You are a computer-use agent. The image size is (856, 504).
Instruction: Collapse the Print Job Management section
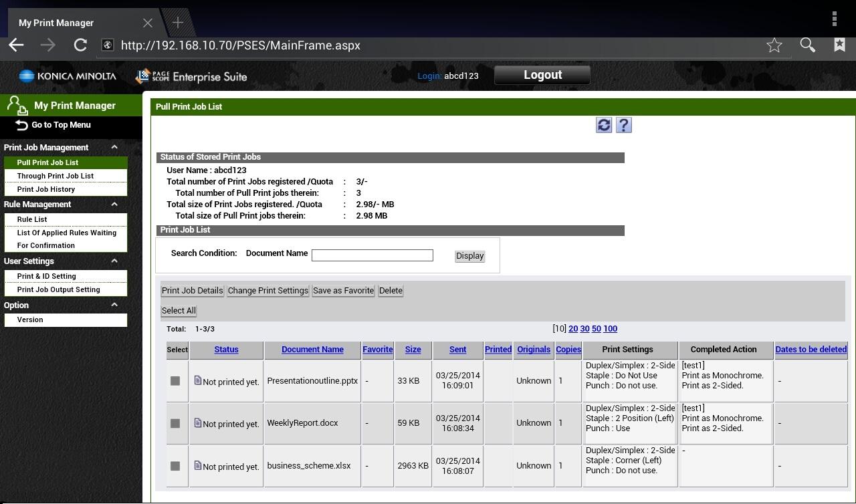click(x=114, y=147)
